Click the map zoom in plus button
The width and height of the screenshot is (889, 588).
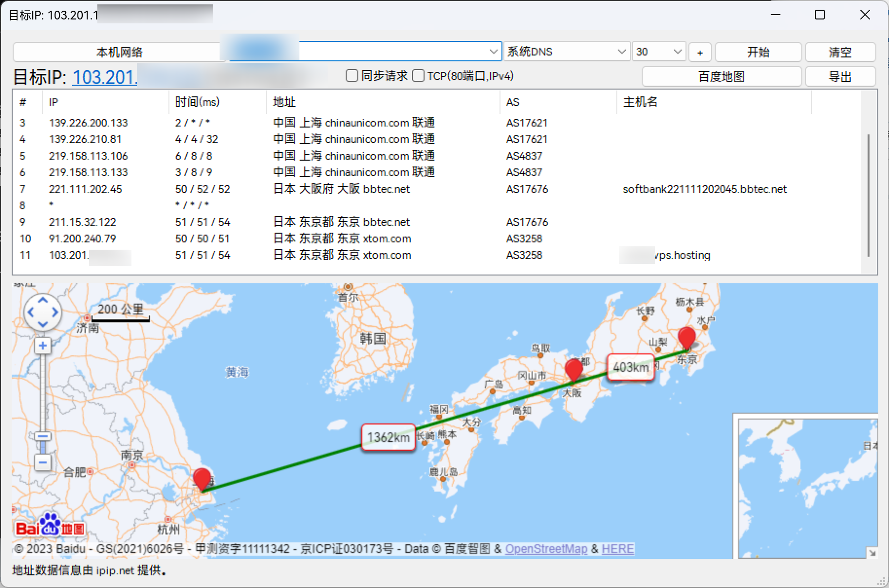(x=43, y=346)
